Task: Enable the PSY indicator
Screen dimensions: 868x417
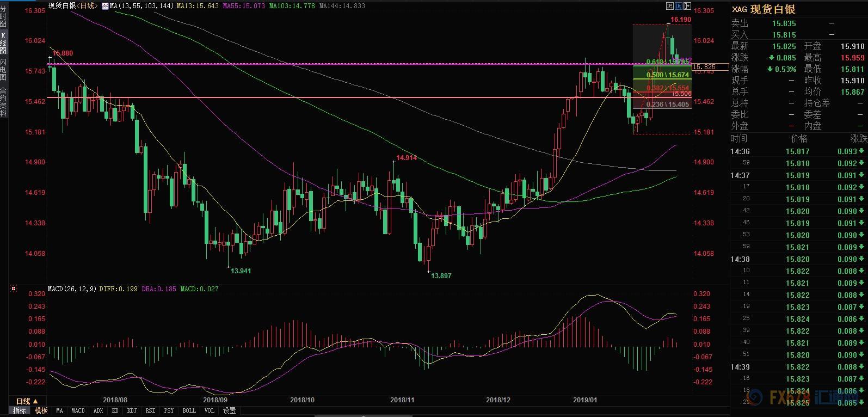Action: pyautogui.click(x=169, y=410)
